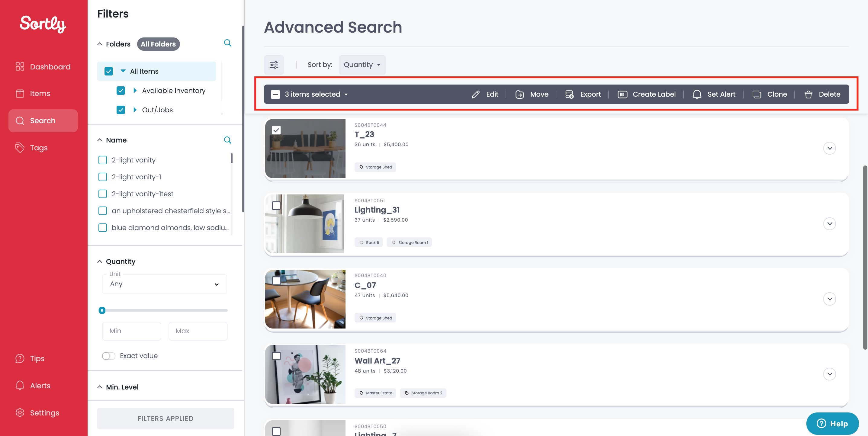The image size is (868, 436).
Task: Toggle the filter panel sliders icon
Action: [x=274, y=65]
